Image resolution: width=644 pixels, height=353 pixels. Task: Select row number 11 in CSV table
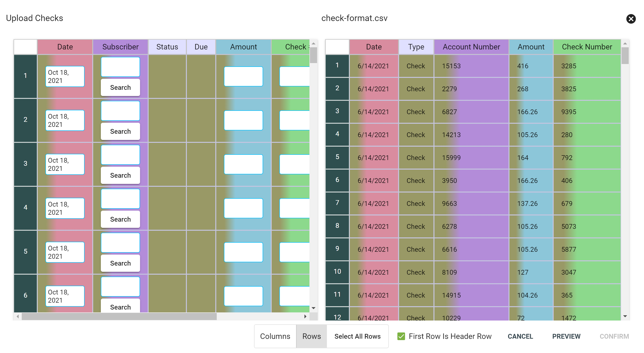[x=337, y=295]
